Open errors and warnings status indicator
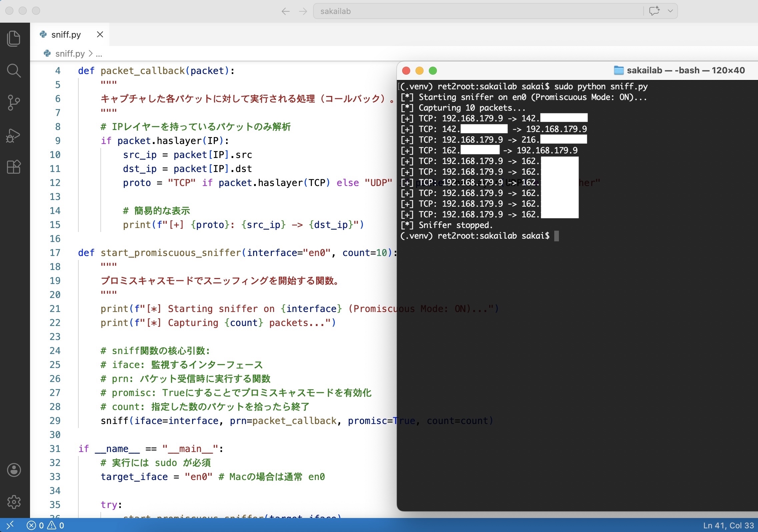The width and height of the screenshot is (758, 532). pos(45,526)
